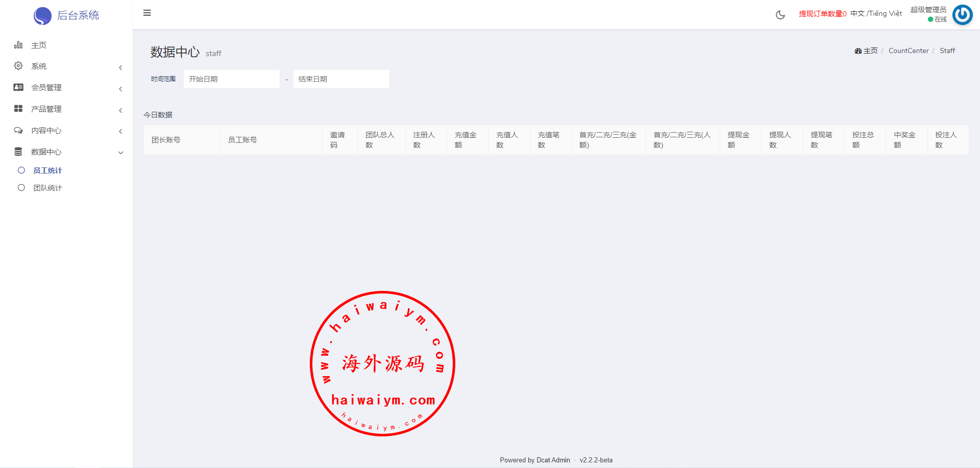
Task: Click the ID card icon for 会员管理
Action: click(18, 87)
